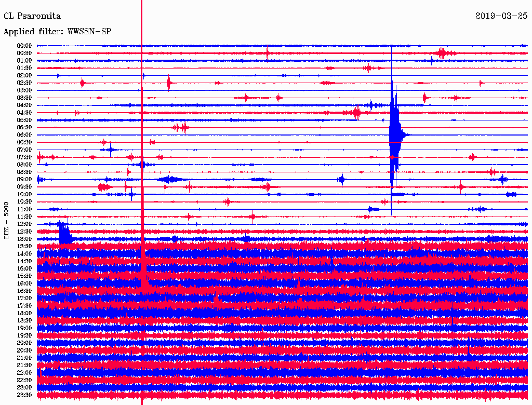Screen dimensions: 532x405
Task: Select the 14:30 time label
Action: [24, 262]
